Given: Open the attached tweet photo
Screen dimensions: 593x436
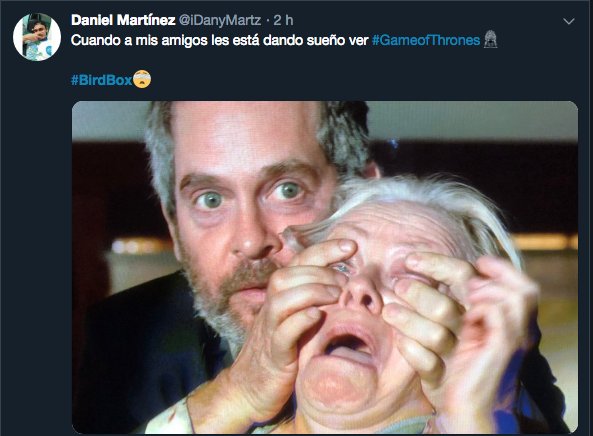Looking at the screenshot, I should click(325, 267).
